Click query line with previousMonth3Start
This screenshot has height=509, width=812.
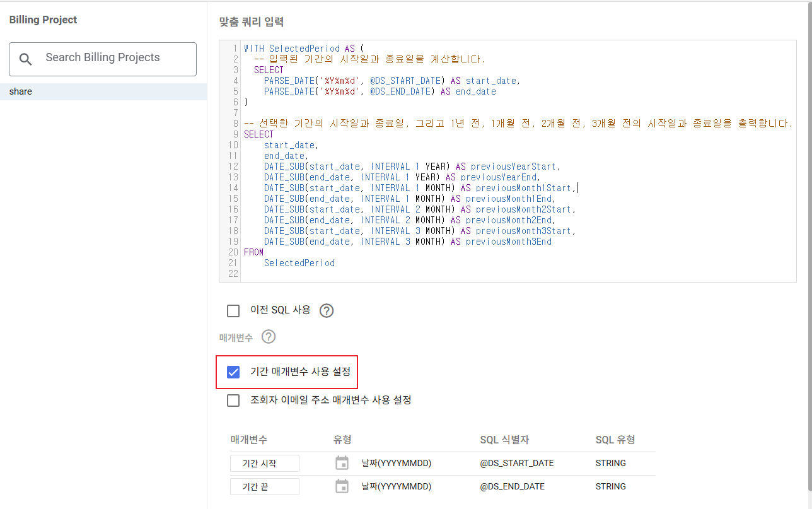420,231
